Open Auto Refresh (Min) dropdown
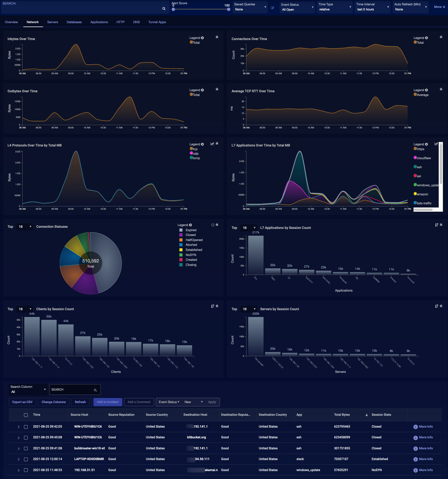This screenshot has width=448, height=479. coord(410,7)
